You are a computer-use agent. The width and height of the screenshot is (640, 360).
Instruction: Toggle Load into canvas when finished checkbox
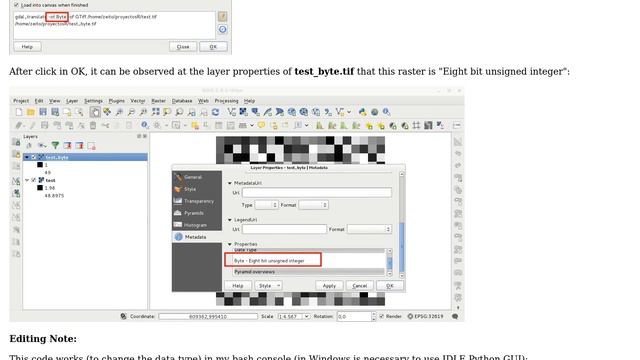pyautogui.click(x=16, y=5)
